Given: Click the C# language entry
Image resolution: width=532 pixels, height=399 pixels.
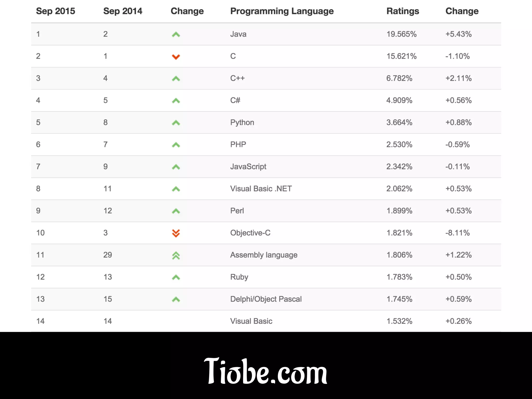Looking at the screenshot, I should [x=235, y=100].
